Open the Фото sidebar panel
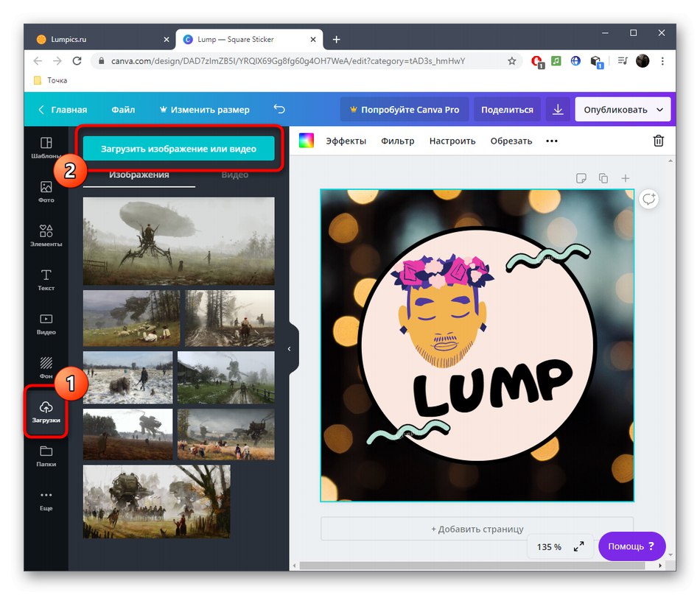The width and height of the screenshot is (700, 595). 46,191
